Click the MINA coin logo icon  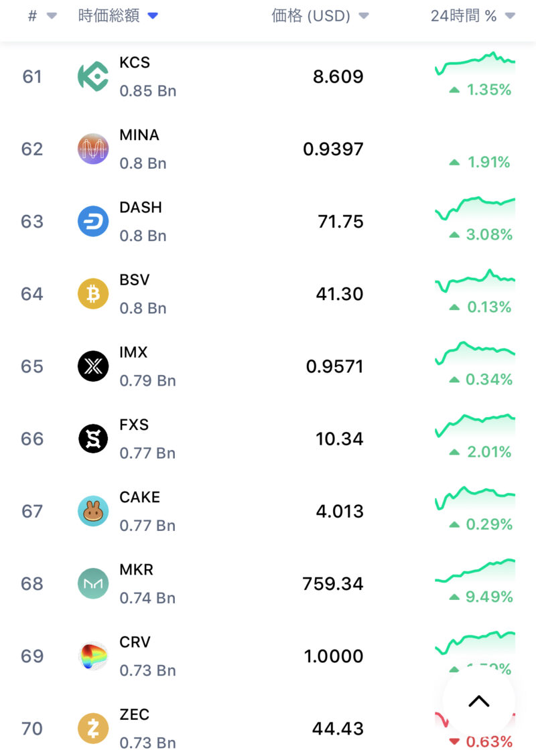[92, 149]
